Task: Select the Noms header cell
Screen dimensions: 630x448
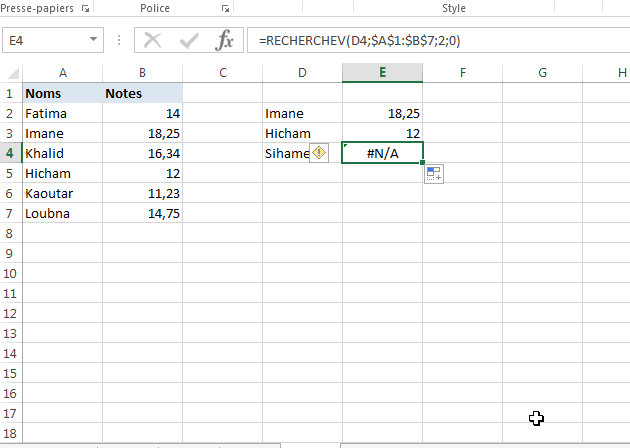Action: tap(62, 93)
